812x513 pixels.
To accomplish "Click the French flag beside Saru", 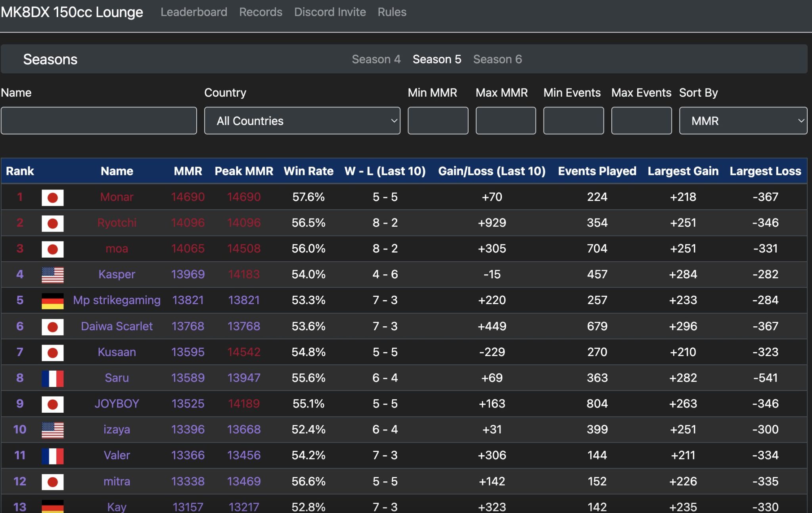I will tap(52, 378).
